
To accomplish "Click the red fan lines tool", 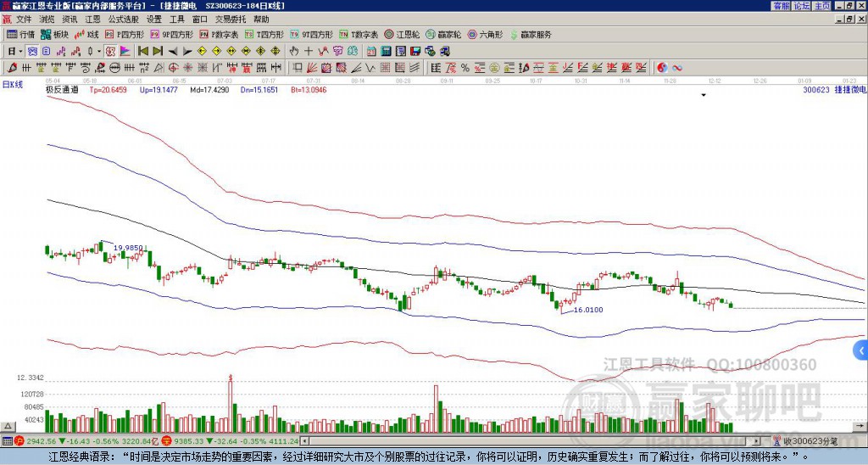I will click(x=312, y=68).
